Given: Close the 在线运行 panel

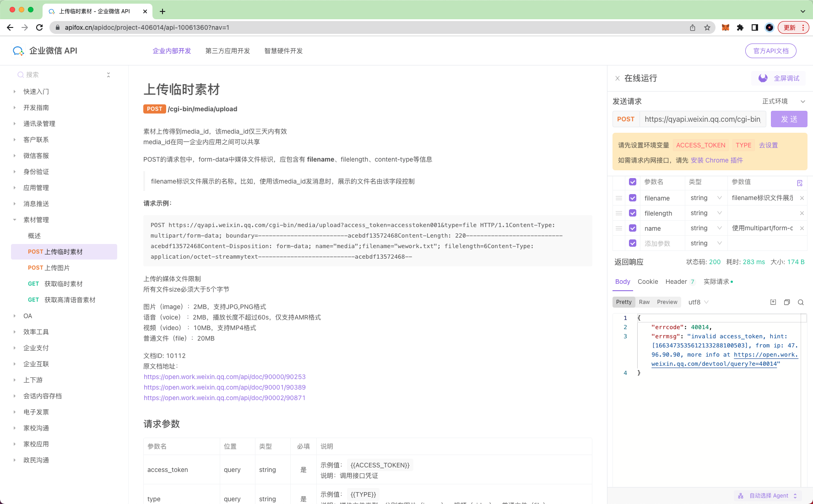Looking at the screenshot, I should click(x=618, y=78).
